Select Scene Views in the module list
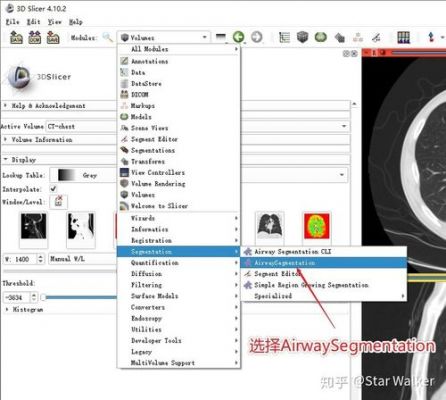Viewport: 446px width, 400px height. pos(179,128)
